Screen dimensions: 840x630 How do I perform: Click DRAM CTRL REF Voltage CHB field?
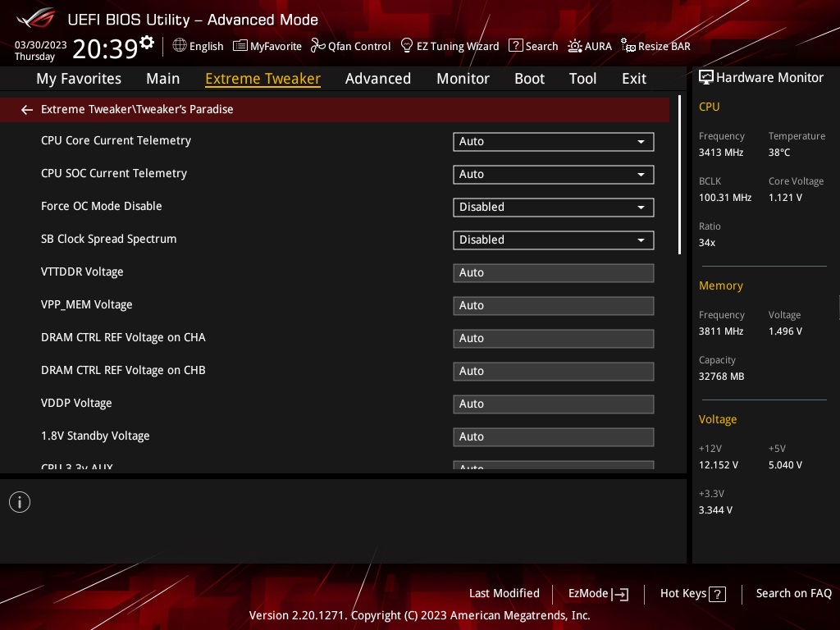tap(554, 371)
